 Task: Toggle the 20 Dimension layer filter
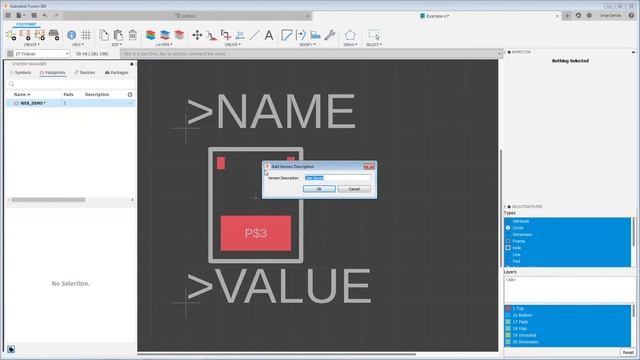tap(568, 342)
